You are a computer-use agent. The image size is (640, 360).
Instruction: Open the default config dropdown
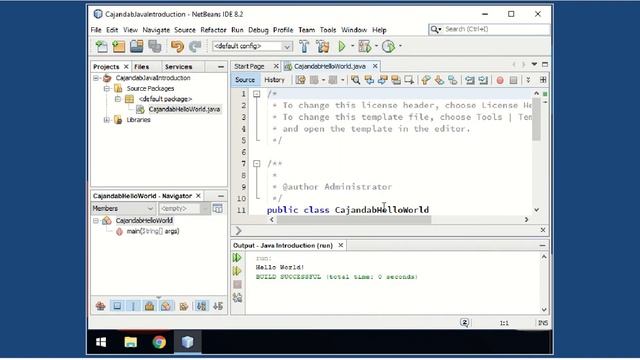coord(287,47)
